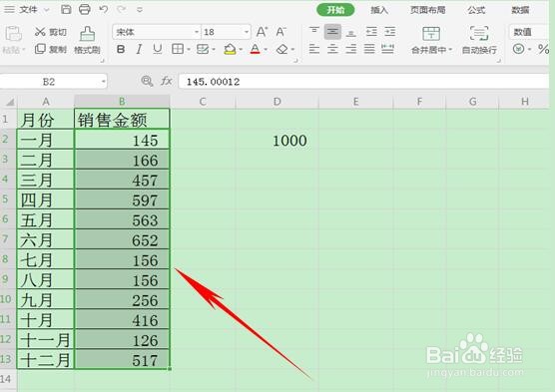Click the justify alignment icon

tap(369, 49)
